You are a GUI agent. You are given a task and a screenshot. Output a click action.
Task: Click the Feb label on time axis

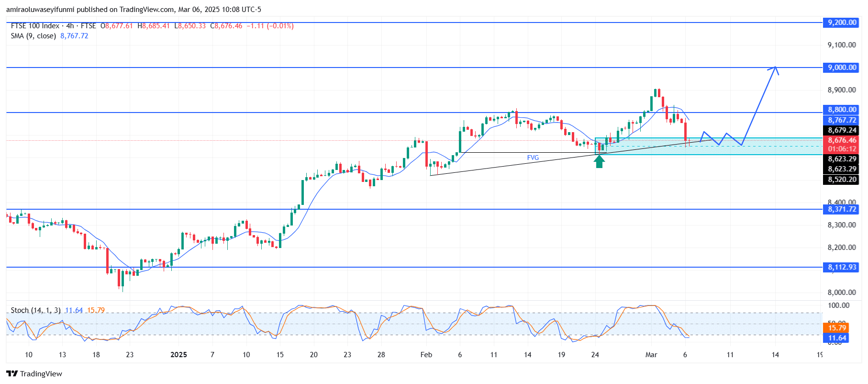point(426,355)
